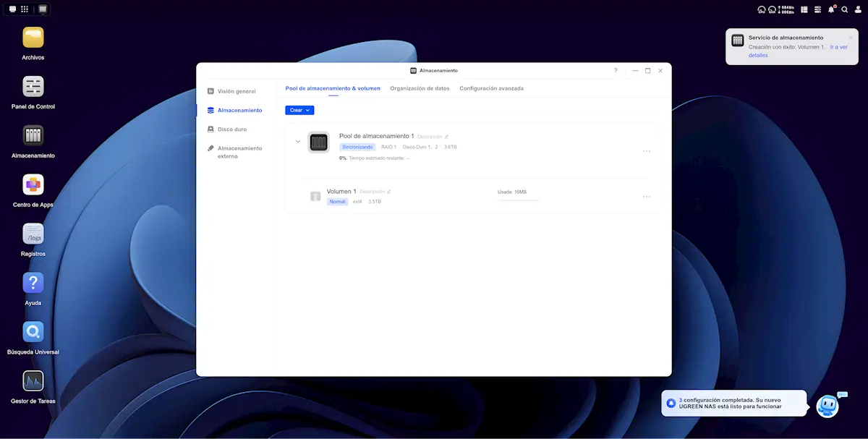Open the three-dot menu for Pool de almacenamiento 1
The height and width of the screenshot is (439, 868).
[x=646, y=151]
